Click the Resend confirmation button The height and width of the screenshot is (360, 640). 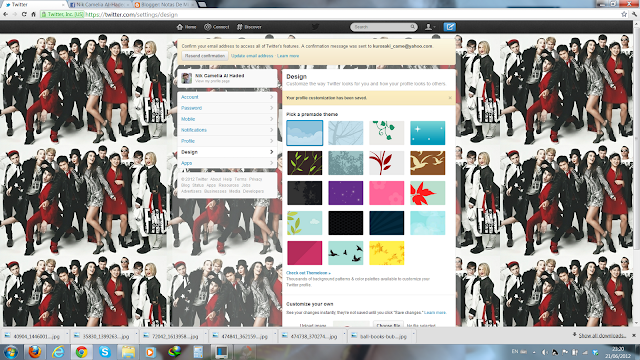[x=205, y=56]
